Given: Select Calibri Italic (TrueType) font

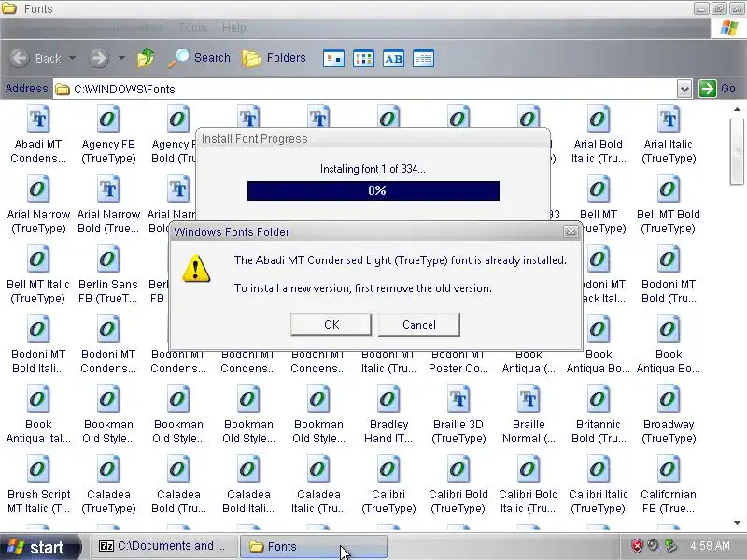Looking at the screenshot, I should point(599,484).
